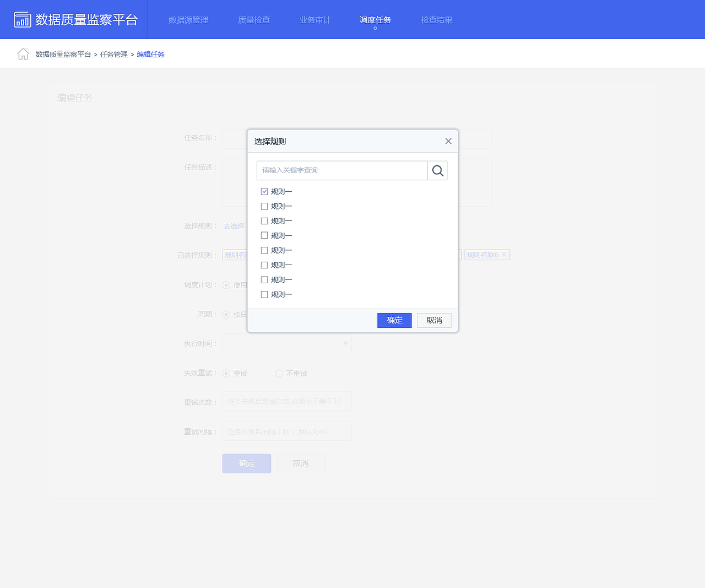Uncheck the first 规则一 checkbox
Screen dimensions: 705x588
pyautogui.click(x=264, y=191)
